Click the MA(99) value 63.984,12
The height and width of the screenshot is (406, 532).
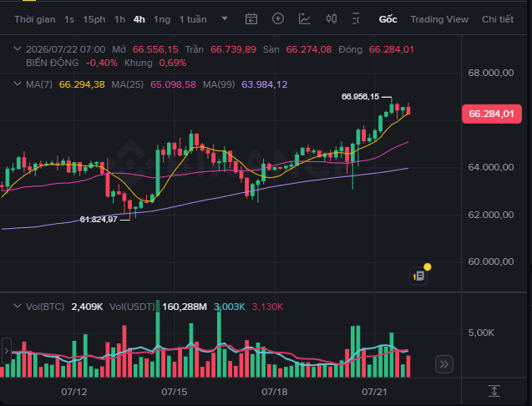point(264,84)
